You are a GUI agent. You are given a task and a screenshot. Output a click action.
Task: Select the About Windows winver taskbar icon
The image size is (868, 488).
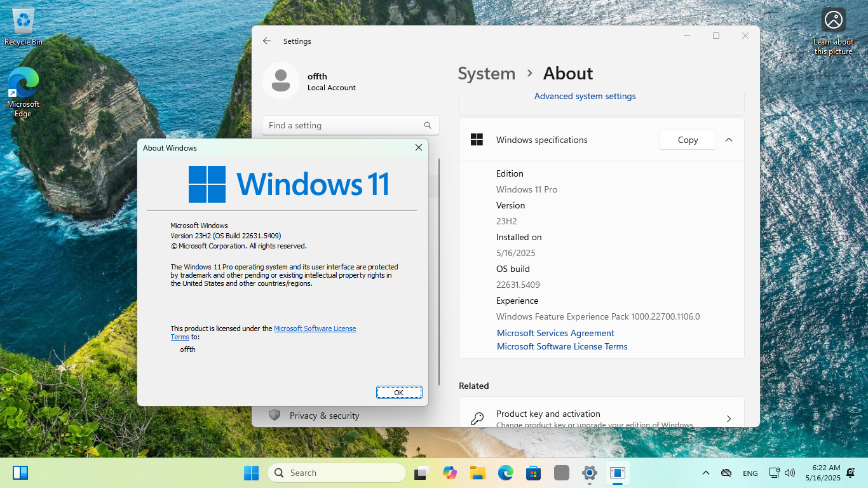pyautogui.click(x=618, y=473)
